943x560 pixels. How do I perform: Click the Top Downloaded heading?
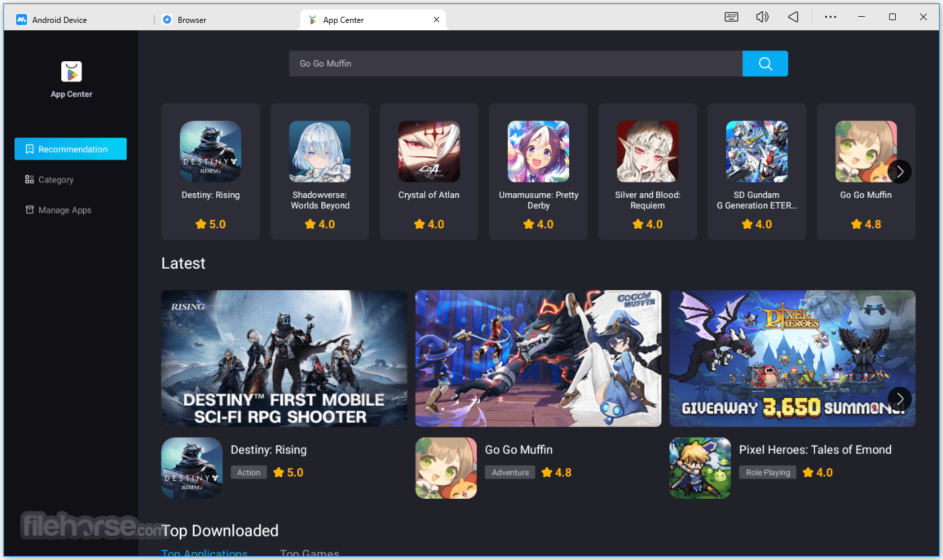point(220,531)
